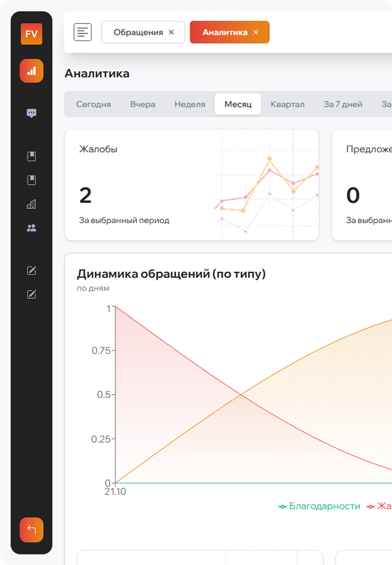Click the Месяц period button

click(x=237, y=104)
